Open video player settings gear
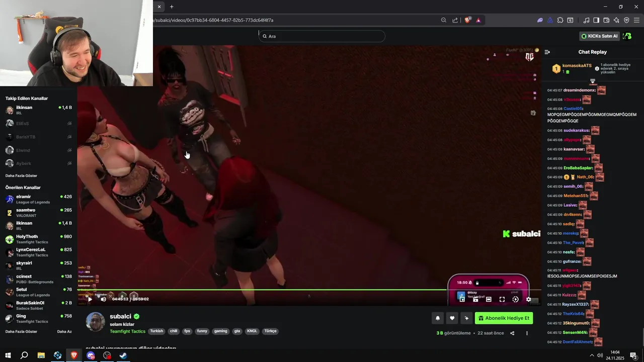Image resolution: width=644 pixels, height=362 pixels. (528, 299)
